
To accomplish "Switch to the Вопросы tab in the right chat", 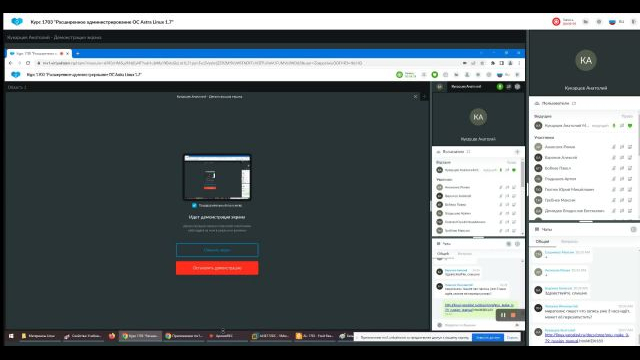I will point(569,241).
